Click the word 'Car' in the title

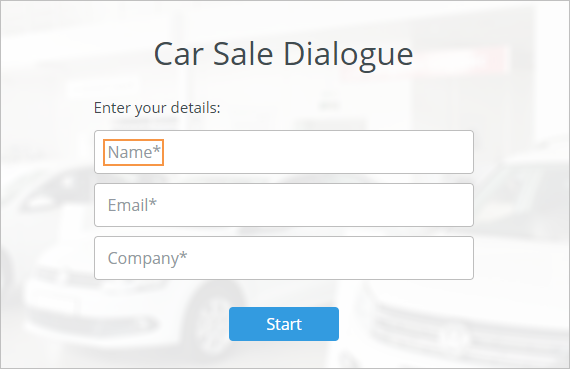178,54
